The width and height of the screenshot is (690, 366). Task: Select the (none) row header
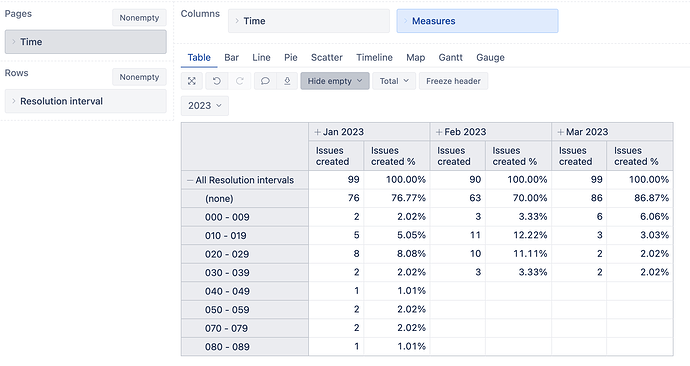(245, 198)
